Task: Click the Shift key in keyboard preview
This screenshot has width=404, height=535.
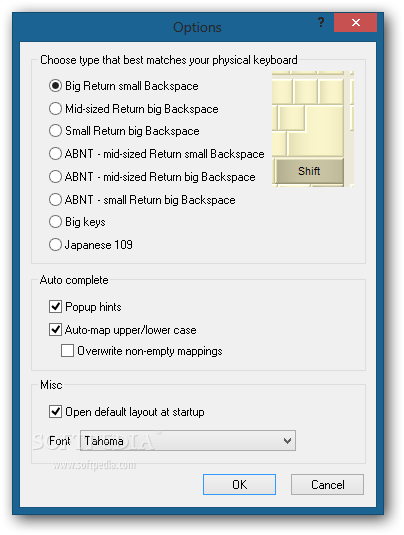Action: (309, 171)
